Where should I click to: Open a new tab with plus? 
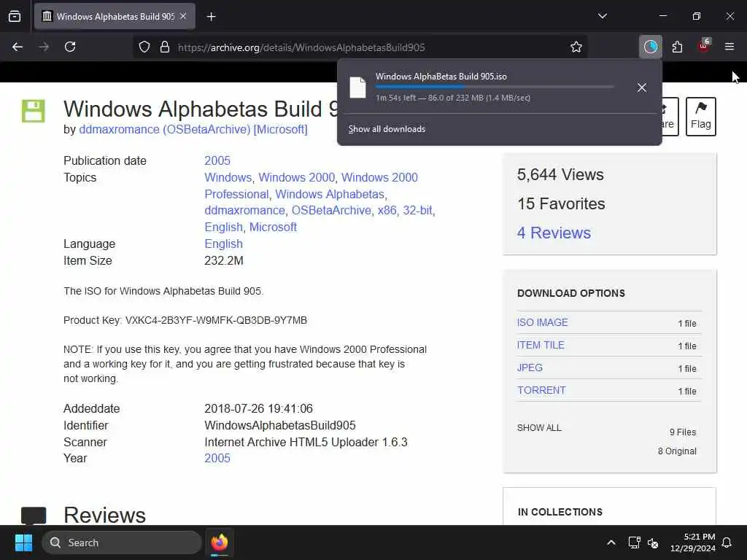212,17
